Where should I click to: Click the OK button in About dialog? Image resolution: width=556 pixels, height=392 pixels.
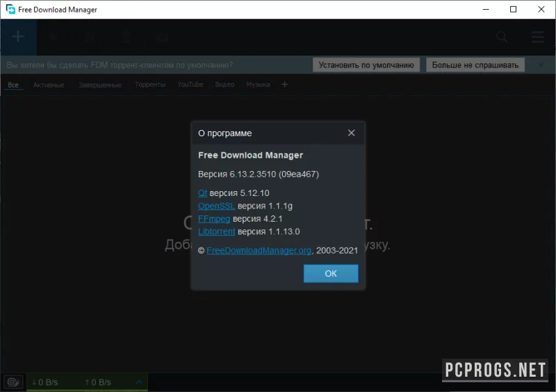331,274
